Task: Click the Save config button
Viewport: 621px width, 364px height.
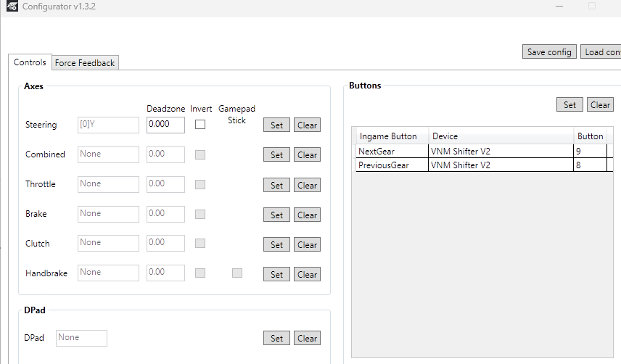Action: tap(549, 51)
